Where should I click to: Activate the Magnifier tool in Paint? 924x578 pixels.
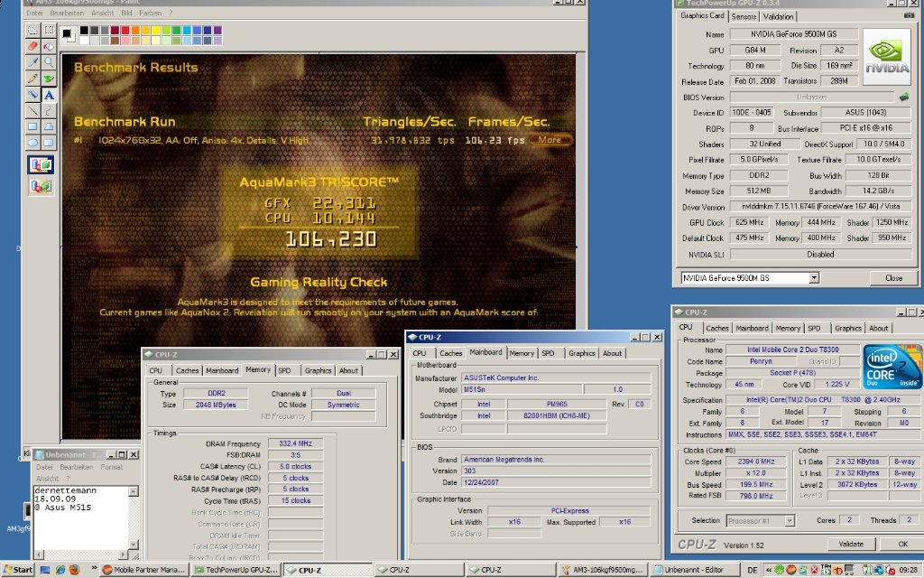tap(49, 62)
